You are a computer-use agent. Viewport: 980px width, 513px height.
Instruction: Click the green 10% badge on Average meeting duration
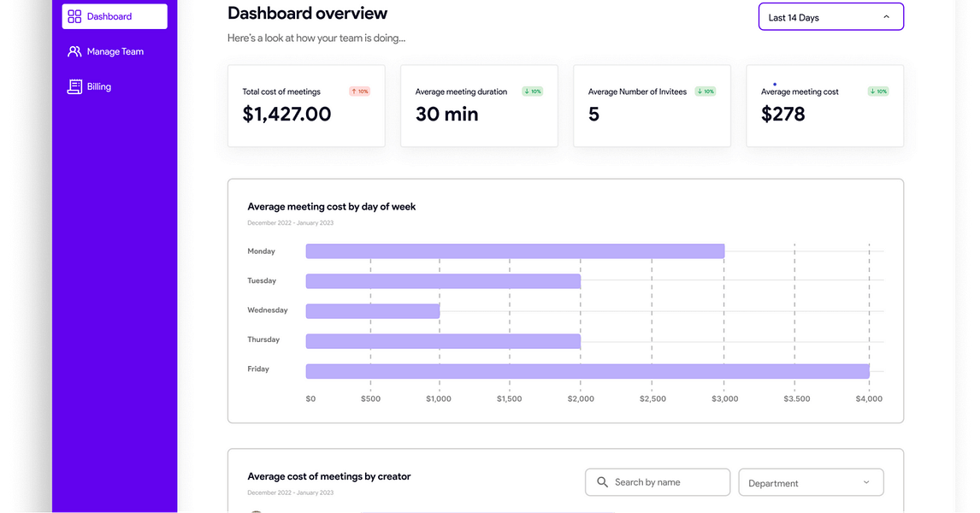click(x=532, y=91)
